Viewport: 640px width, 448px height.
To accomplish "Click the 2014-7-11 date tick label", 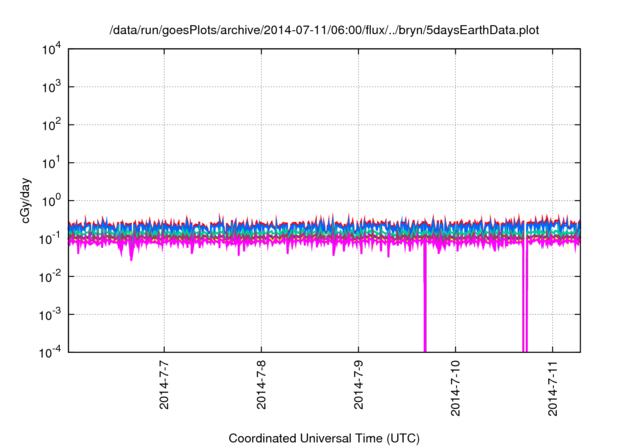I will click(553, 388).
